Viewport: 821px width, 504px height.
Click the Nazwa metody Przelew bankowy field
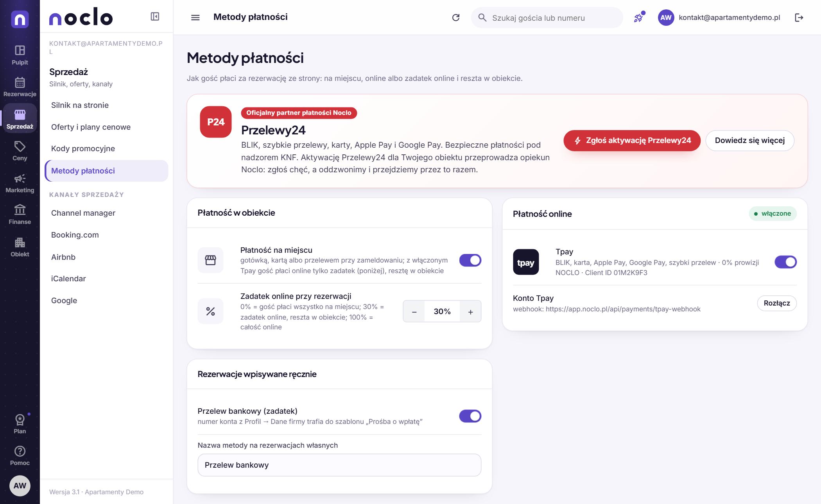[339, 465]
